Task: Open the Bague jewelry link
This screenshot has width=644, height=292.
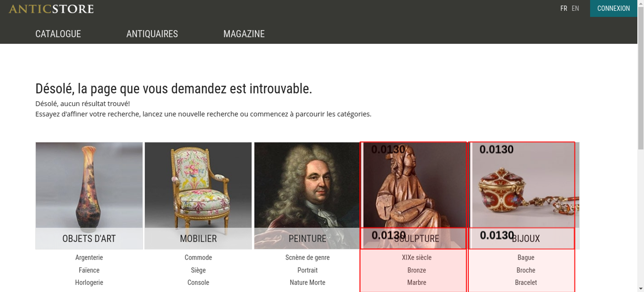Action: (x=526, y=257)
